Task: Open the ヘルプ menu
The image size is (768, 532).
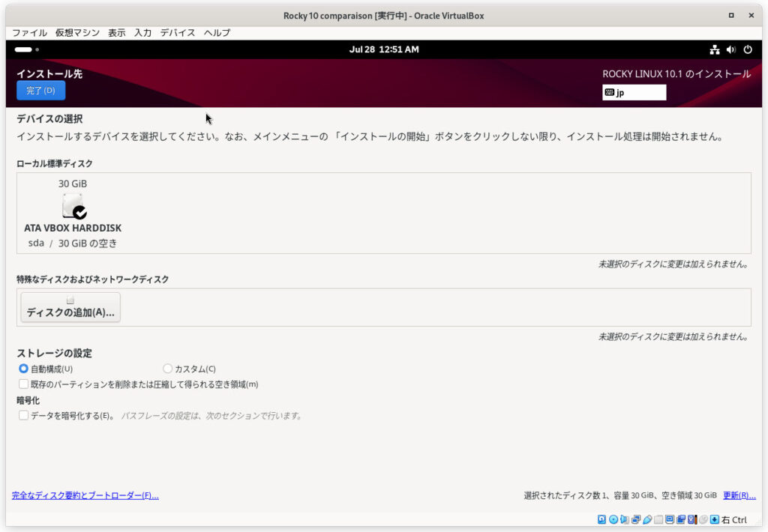Action: [x=217, y=33]
